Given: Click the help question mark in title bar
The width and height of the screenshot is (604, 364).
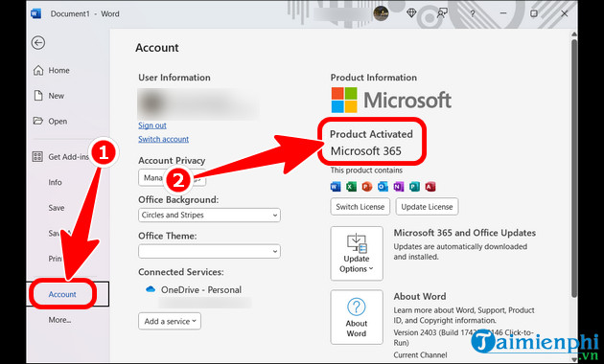Looking at the screenshot, I should coord(473,13).
